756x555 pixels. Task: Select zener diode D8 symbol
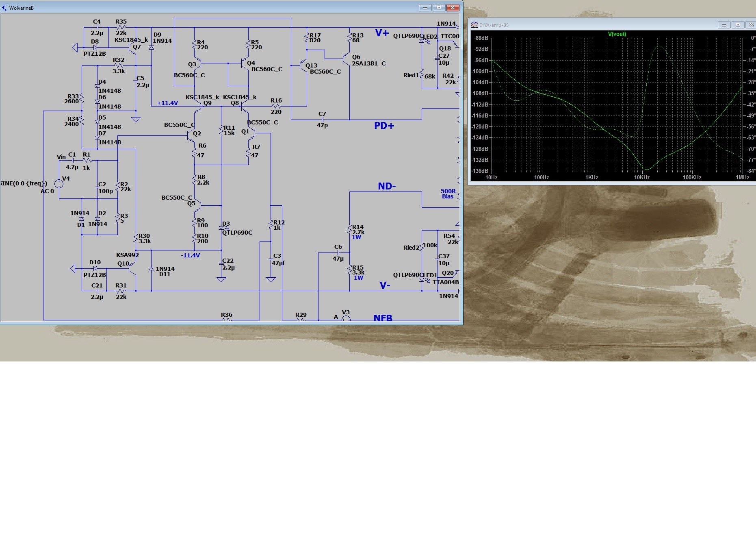click(95, 48)
